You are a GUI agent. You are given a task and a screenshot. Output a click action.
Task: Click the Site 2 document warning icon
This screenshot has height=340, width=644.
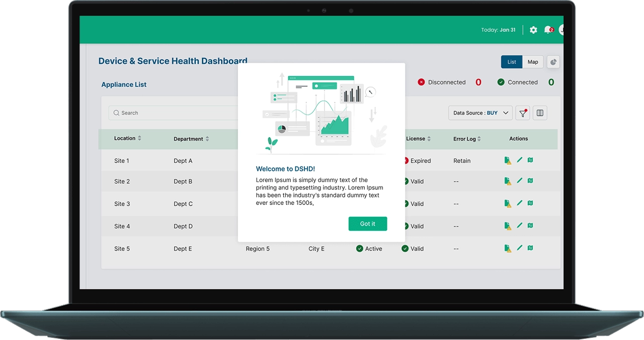click(508, 181)
